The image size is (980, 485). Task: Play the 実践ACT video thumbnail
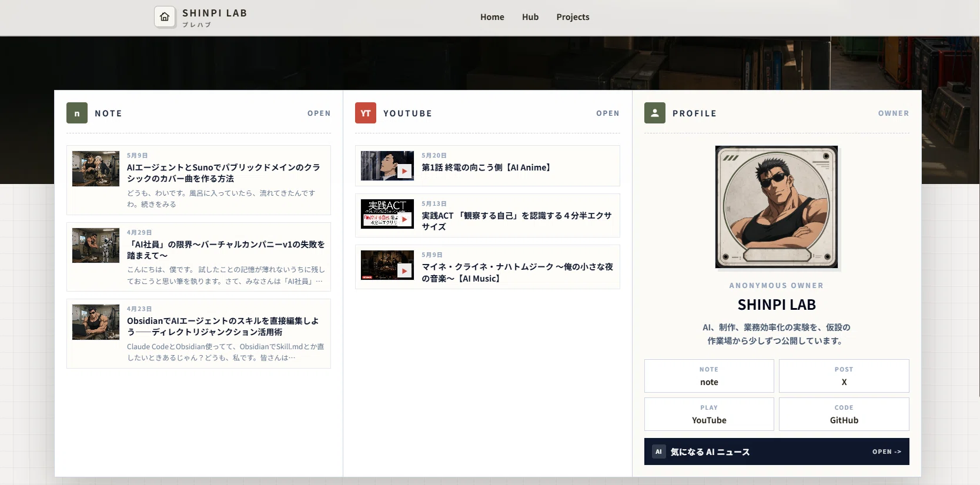click(x=387, y=214)
